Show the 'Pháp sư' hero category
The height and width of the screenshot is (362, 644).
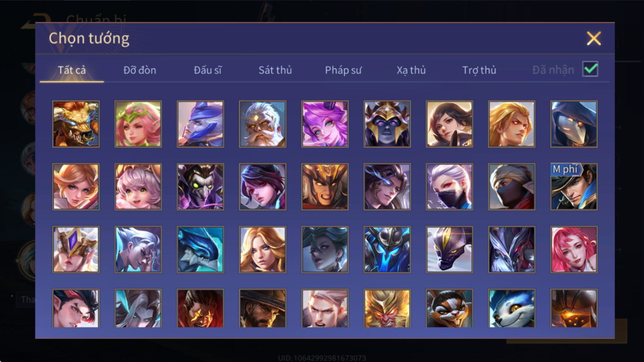(343, 70)
